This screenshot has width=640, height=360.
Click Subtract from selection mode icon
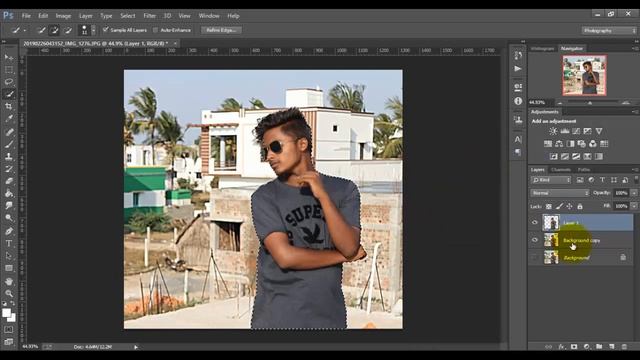click(68, 30)
